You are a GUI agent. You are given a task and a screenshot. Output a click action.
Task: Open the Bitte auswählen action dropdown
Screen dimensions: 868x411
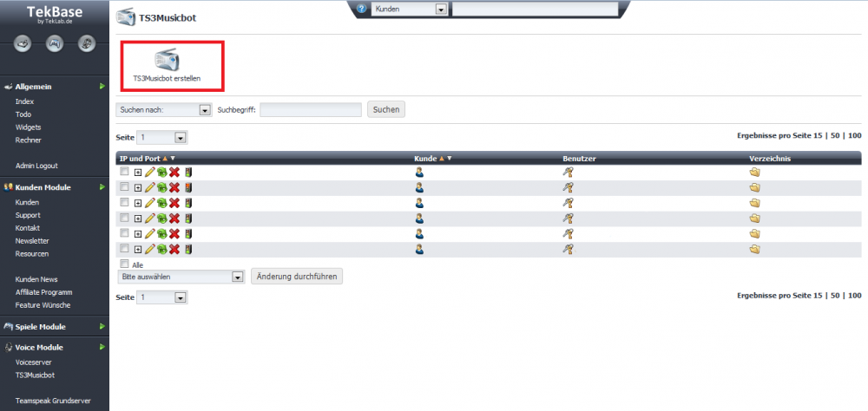181,277
